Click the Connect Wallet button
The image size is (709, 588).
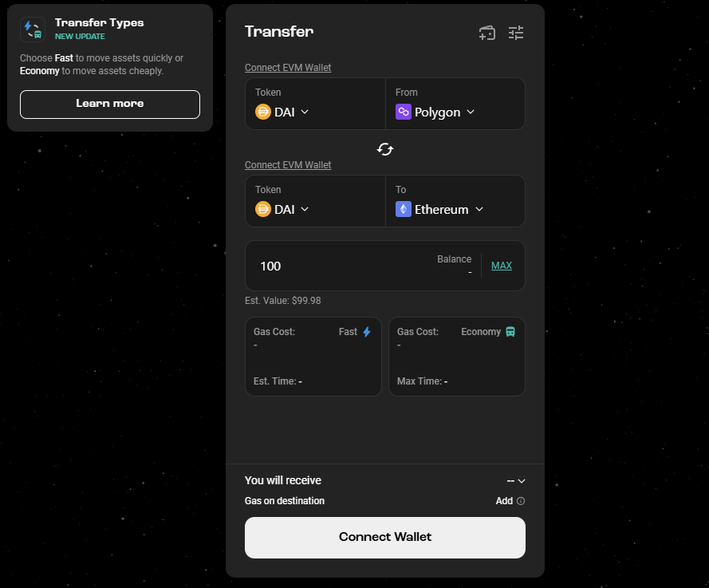385,538
